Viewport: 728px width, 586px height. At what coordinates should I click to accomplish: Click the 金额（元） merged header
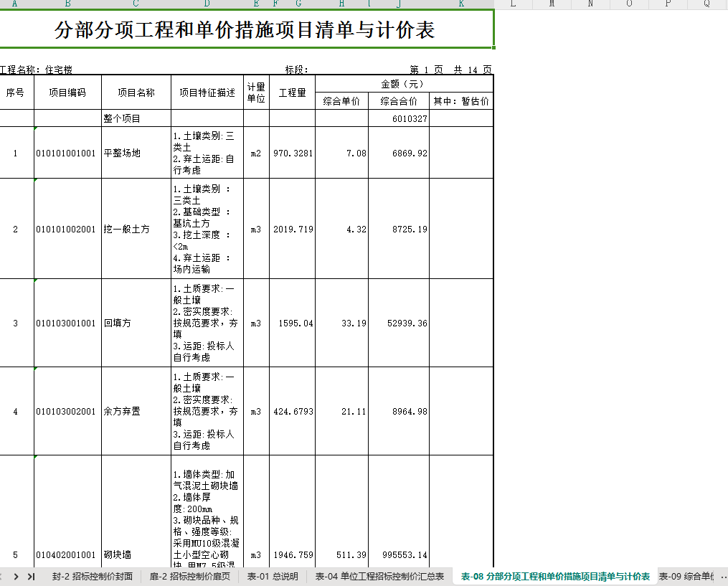click(x=402, y=84)
